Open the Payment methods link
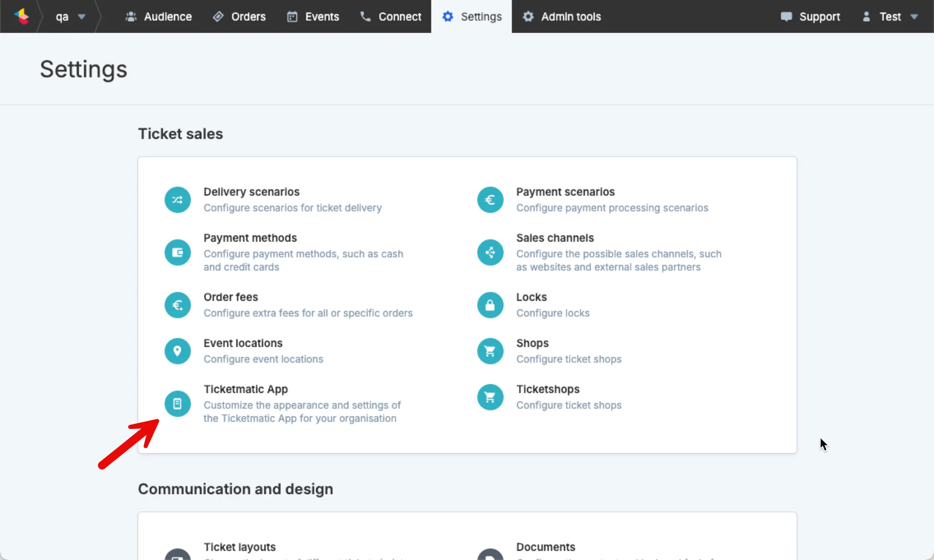 [250, 238]
